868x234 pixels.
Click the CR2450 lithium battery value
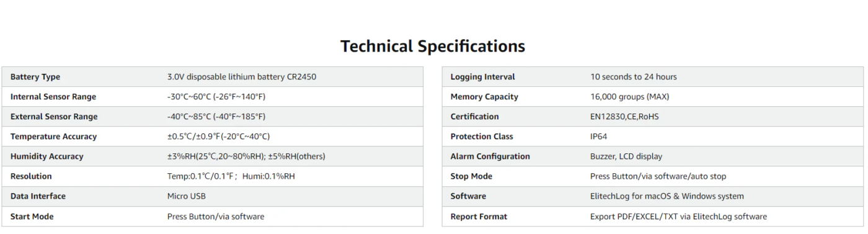coord(246,77)
